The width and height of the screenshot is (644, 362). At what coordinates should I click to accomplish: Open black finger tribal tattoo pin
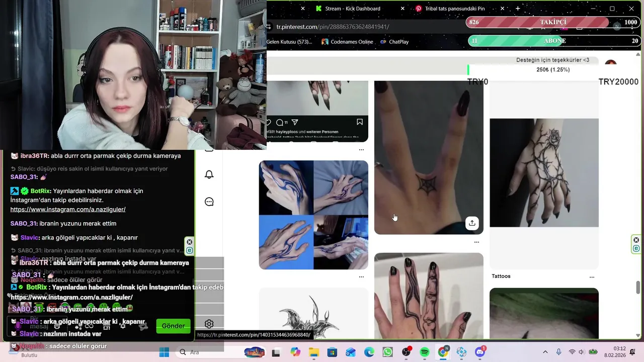click(x=429, y=296)
